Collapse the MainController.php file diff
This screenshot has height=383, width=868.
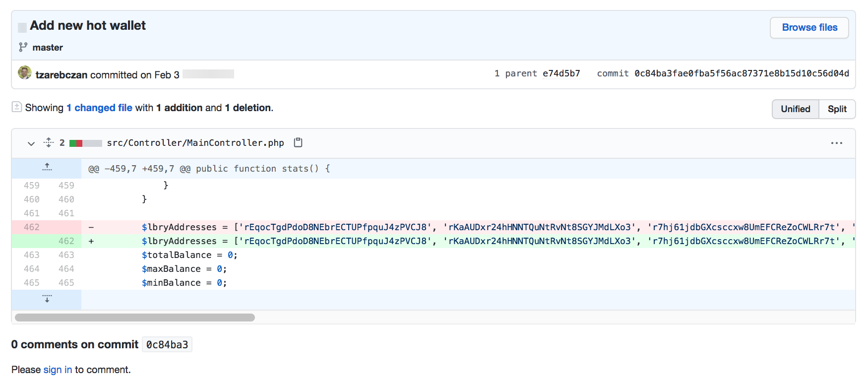pyautogui.click(x=31, y=143)
